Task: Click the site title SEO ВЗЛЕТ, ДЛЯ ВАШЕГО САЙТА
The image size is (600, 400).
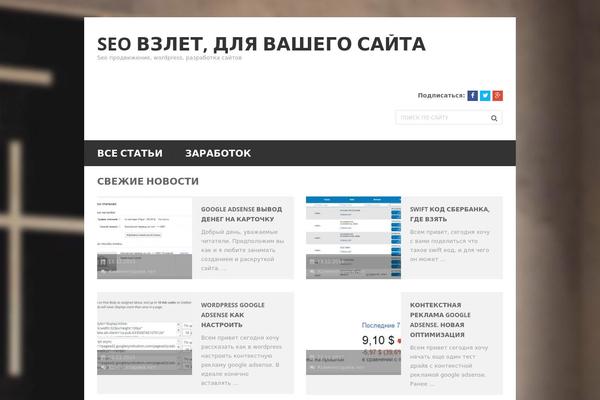Action: click(x=261, y=44)
